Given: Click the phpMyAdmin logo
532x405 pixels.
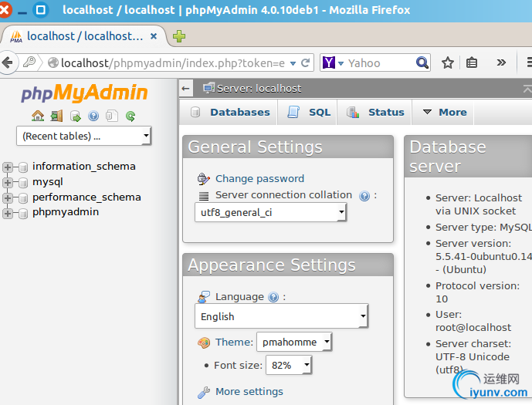Looking at the screenshot, I should (84, 93).
